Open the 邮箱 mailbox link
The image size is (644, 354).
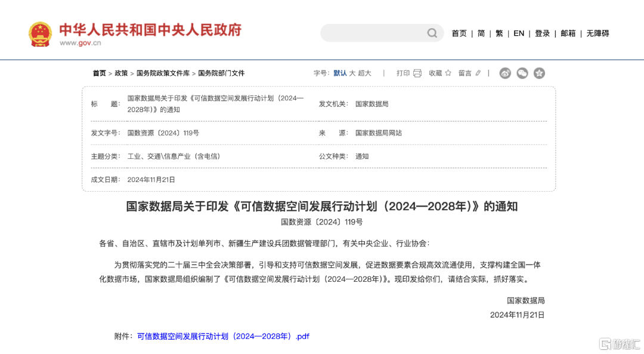pos(568,33)
